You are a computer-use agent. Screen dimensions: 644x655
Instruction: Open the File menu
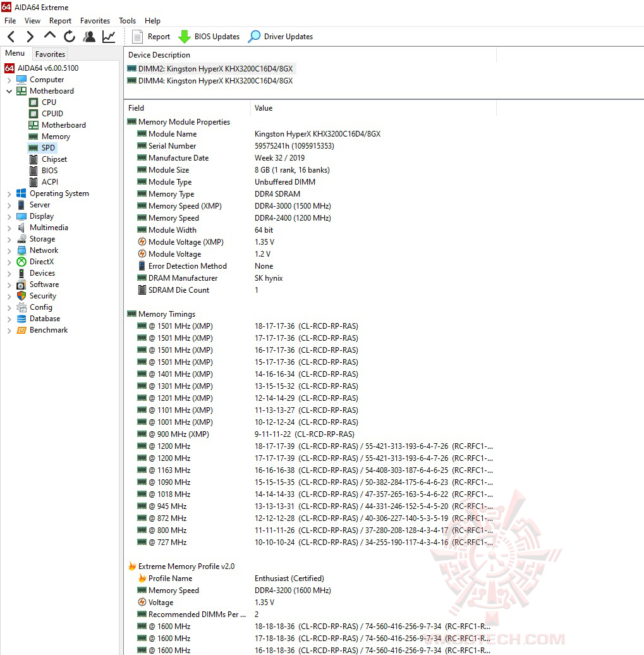(x=10, y=21)
